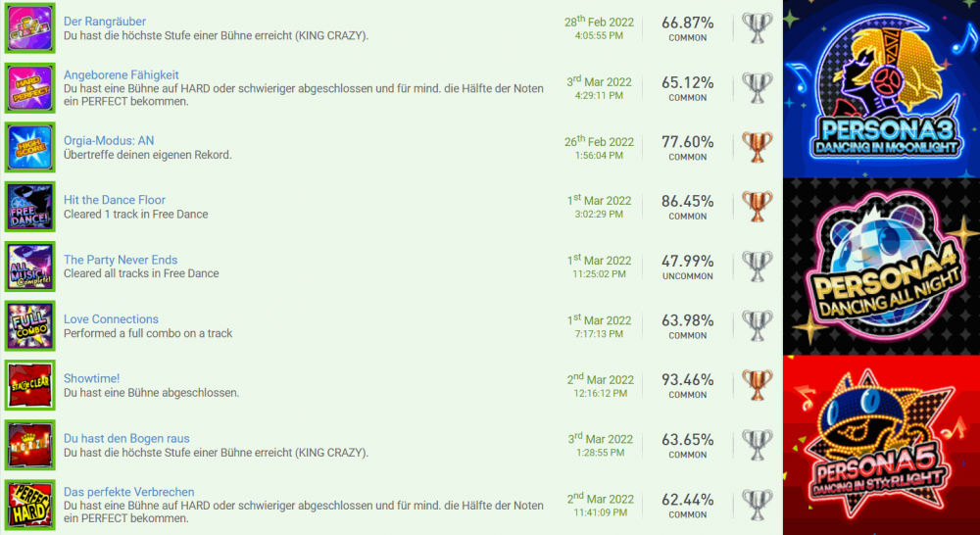Click the silver trophy cup for Love Connections
Image resolution: width=980 pixels, height=535 pixels.
pos(757,324)
